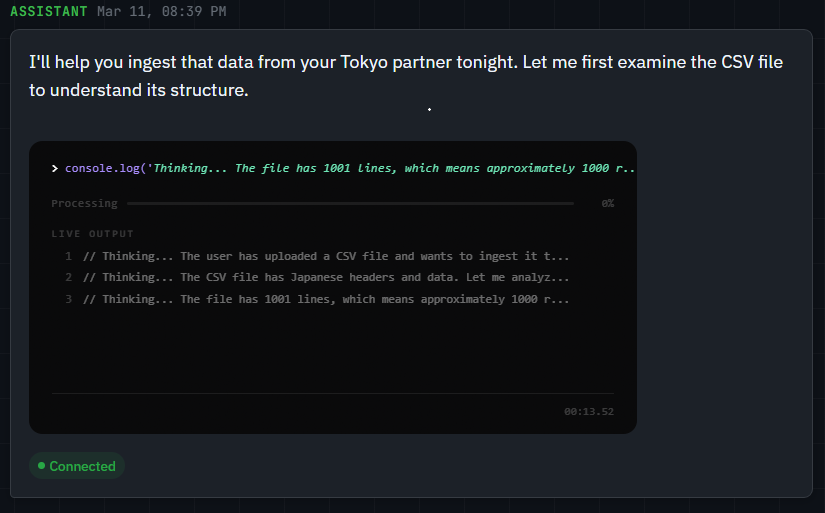Click the ASSISTANT role label
825x513 pixels.
coord(50,12)
